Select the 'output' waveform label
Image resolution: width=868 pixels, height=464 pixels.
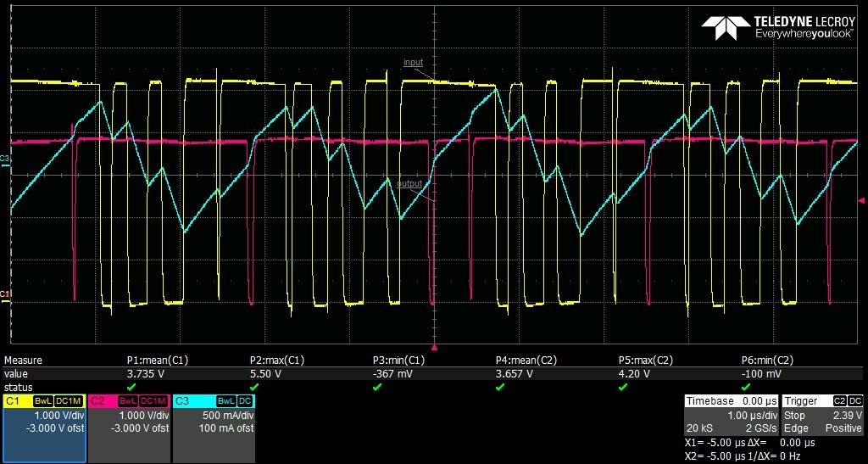(x=409, y=183)
